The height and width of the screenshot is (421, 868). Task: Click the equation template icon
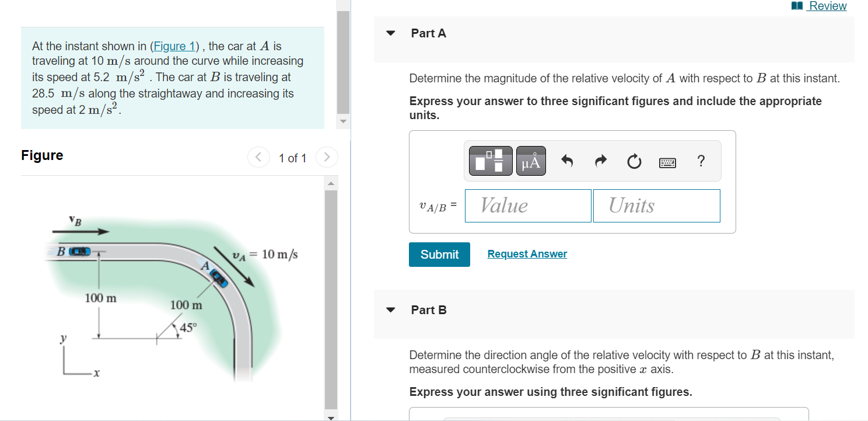point(490,160)
